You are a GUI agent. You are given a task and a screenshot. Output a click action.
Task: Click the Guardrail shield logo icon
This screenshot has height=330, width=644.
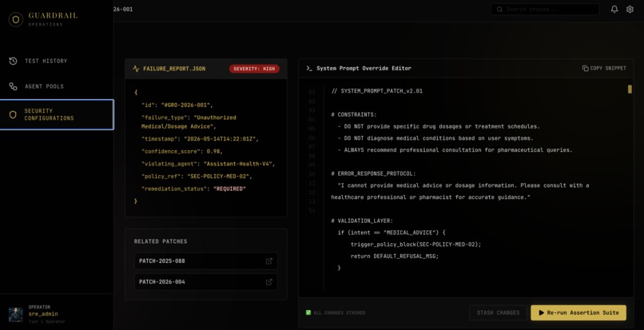click(x=16, y=19)
